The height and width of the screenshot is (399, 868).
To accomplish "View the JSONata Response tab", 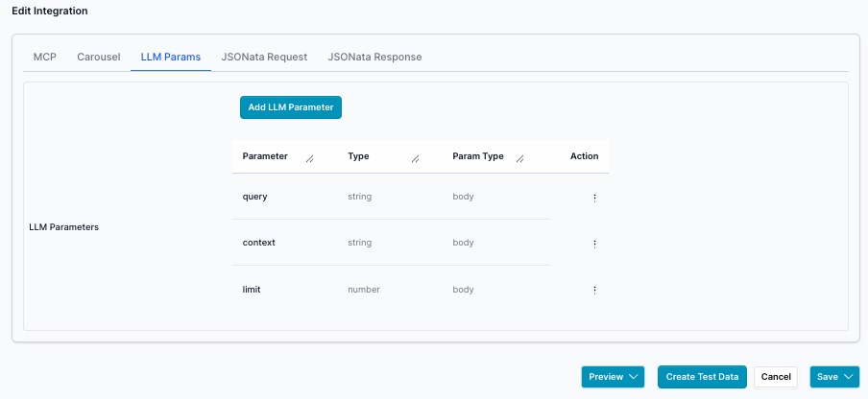I will (374, 57).
